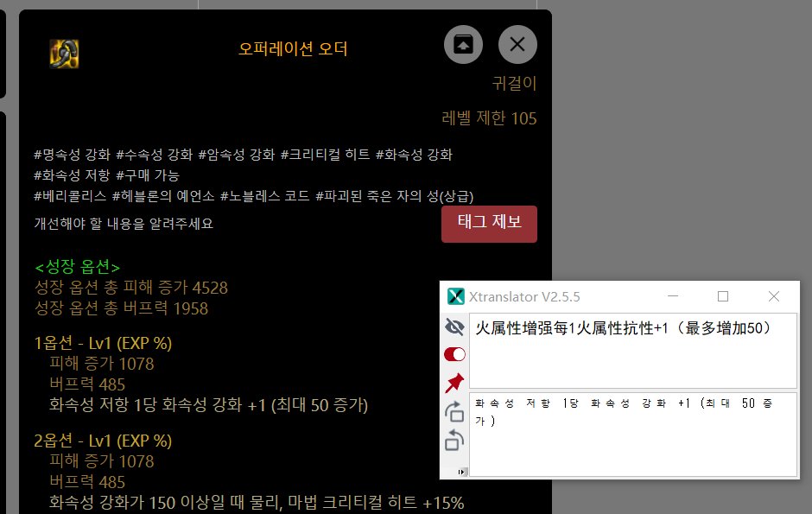
Task: Select the #명속성 강화 tag
Action: click(x=72, y=155)
